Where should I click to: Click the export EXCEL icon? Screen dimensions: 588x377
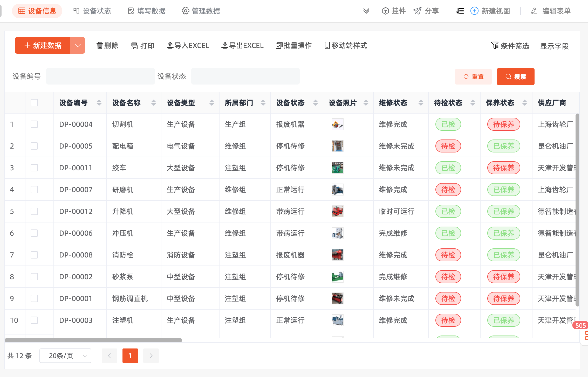(x=224, y=46)
